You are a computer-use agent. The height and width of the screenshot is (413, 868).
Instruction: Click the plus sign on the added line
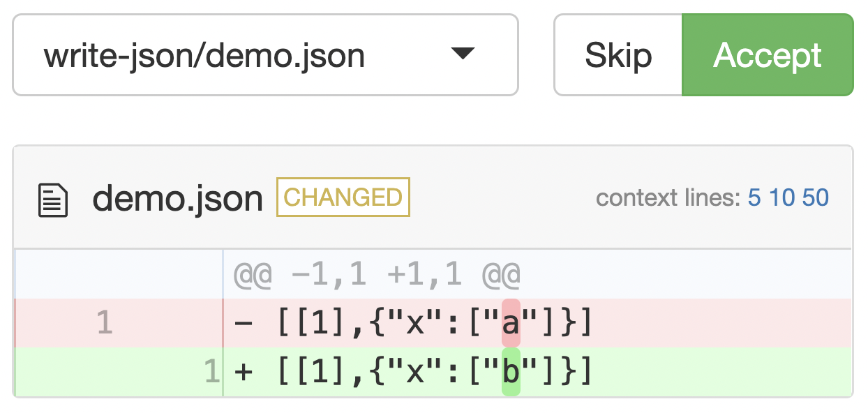(x=244, y=372)
